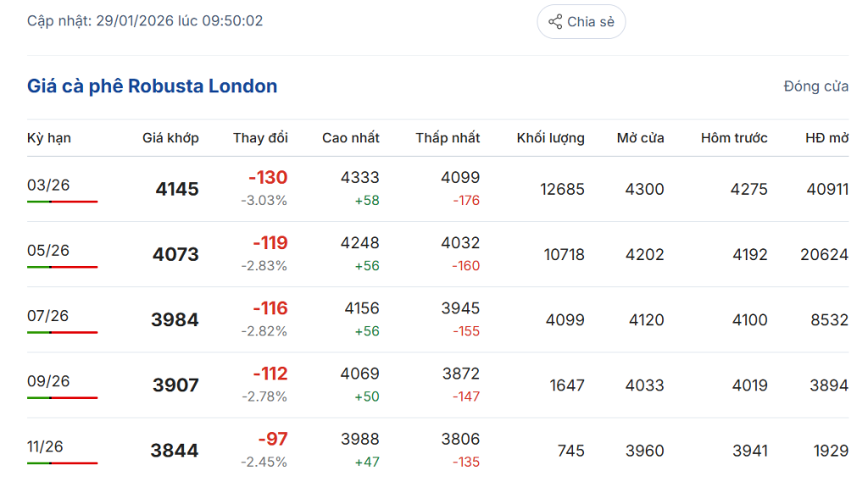This screenshot has height=482, width=868.
Task: Click the Thay đổi column header
Action: pos(260,138)
